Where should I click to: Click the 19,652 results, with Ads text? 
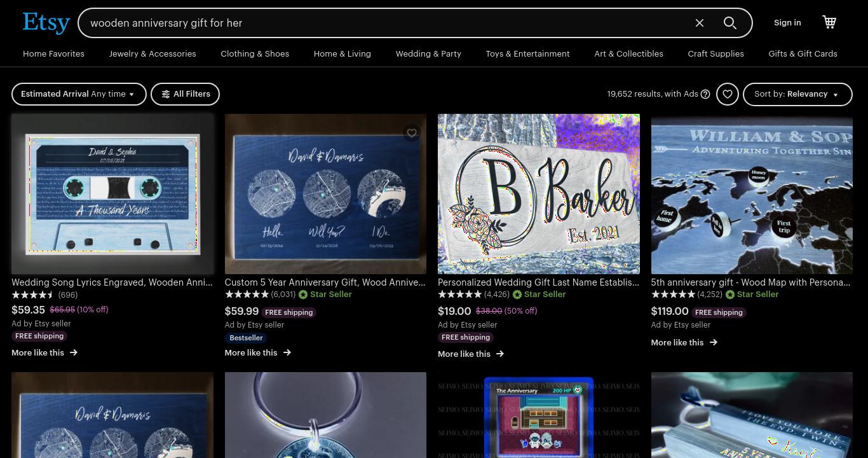[x=653, y=94]
